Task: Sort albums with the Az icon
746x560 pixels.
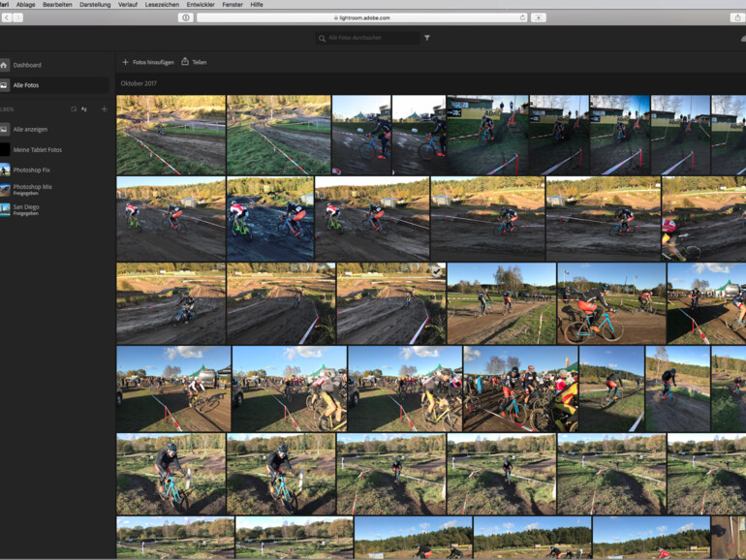Action: pos(84,109)
